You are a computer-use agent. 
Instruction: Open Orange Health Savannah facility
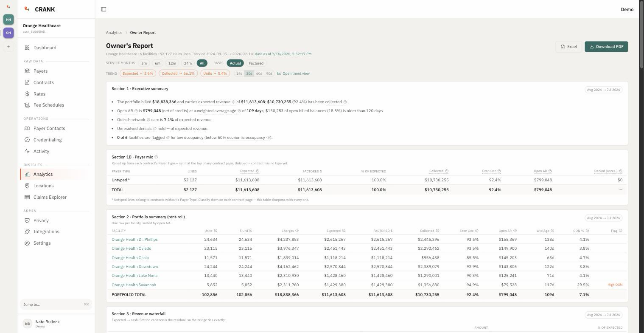[134, 285]
